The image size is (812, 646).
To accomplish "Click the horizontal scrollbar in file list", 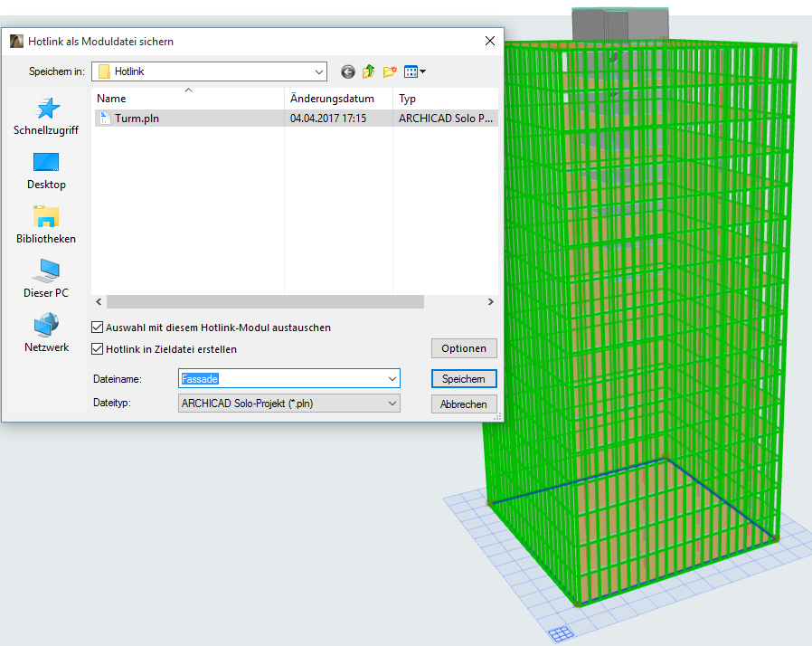I will pos(265,302).
